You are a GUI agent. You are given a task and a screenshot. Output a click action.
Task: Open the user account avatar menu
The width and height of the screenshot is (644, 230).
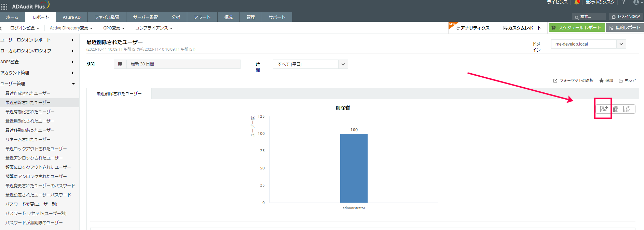point(636,2)
